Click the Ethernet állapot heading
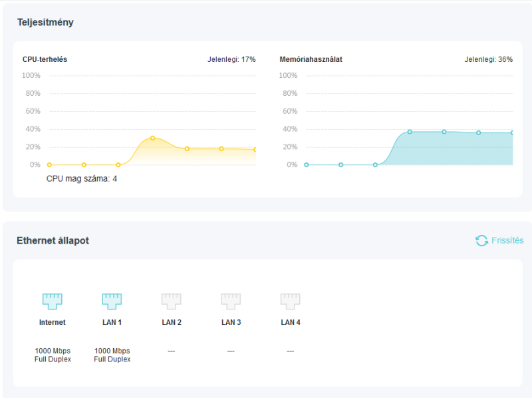Viewport: 532px width, 398px height. tap(53, 240)
